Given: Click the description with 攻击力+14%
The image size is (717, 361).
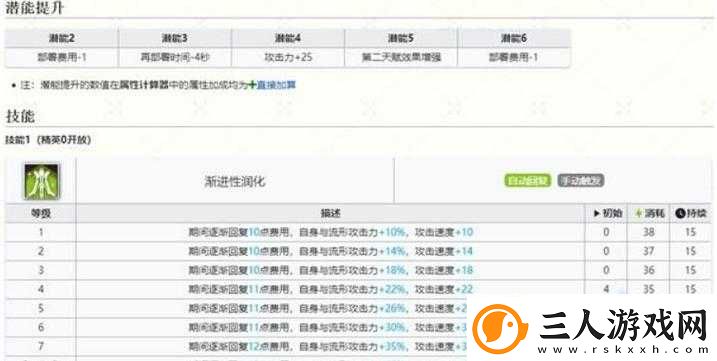Looking at the screenshot, I should click(x=331, y=251).
